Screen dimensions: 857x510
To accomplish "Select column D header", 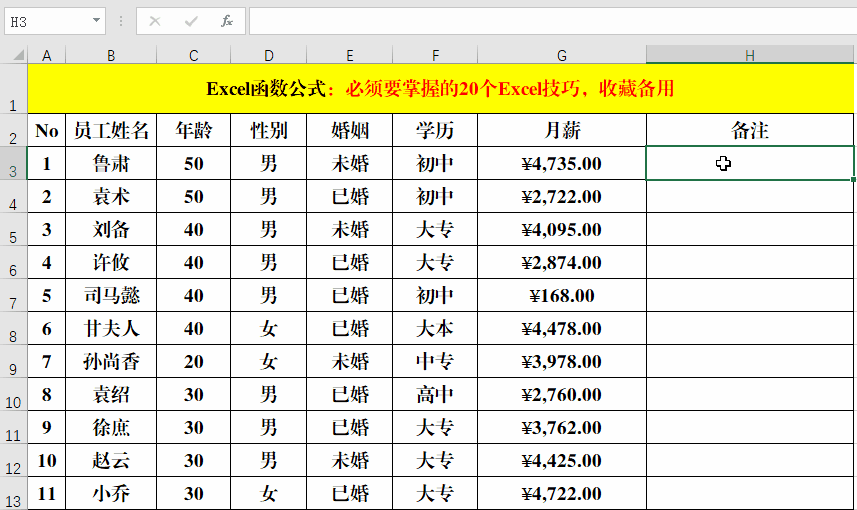I will click(268, 55).
